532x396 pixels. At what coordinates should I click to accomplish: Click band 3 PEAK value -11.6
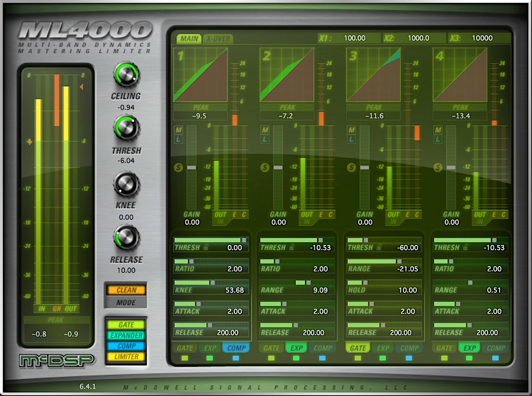[x=374, y=116]
